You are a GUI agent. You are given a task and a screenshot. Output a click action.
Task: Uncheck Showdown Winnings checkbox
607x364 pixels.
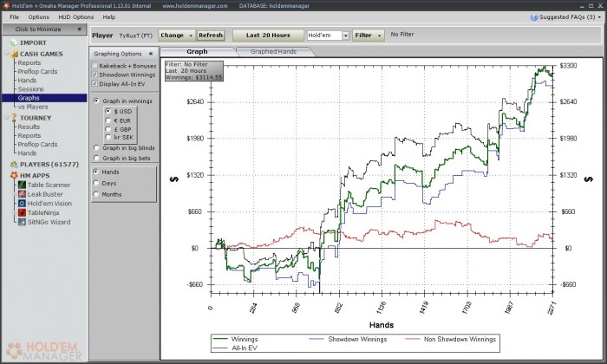pyautogui.click(x=95, y=75)
